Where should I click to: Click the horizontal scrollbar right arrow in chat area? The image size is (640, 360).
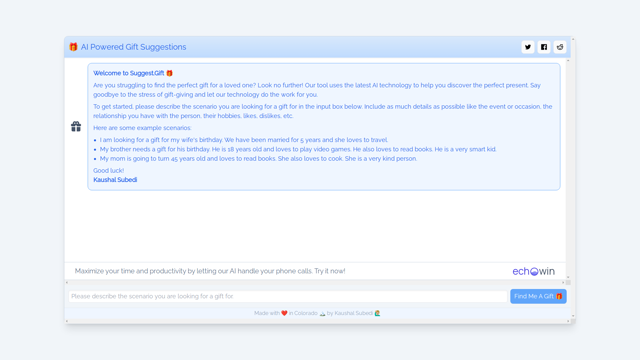coord(563,282)
